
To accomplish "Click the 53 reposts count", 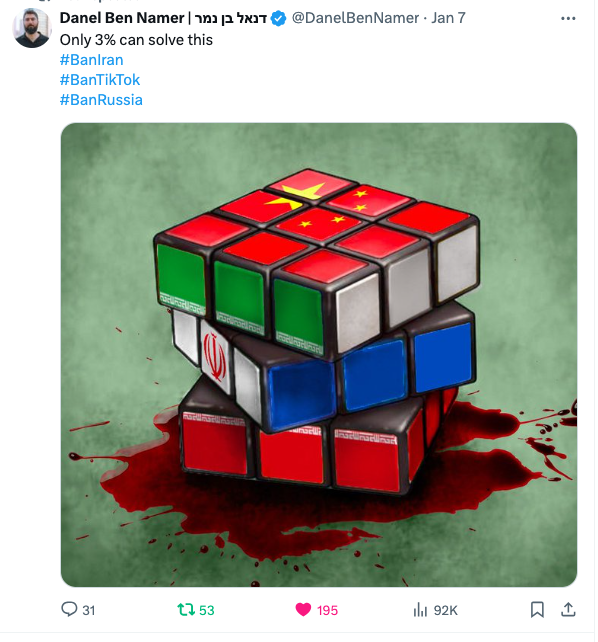I will [x=207, y=610].
